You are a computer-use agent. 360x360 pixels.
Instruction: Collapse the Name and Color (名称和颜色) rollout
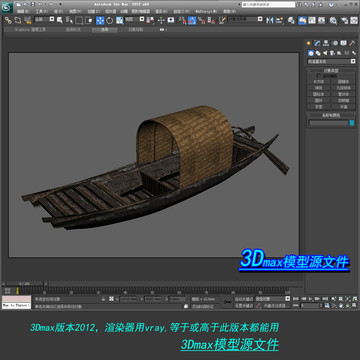331,115
